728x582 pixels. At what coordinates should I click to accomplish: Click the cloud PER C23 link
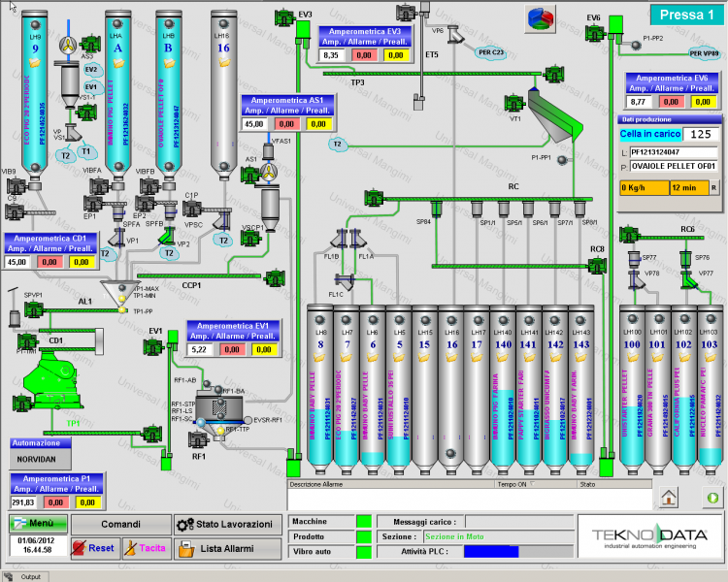click(491, 52)
